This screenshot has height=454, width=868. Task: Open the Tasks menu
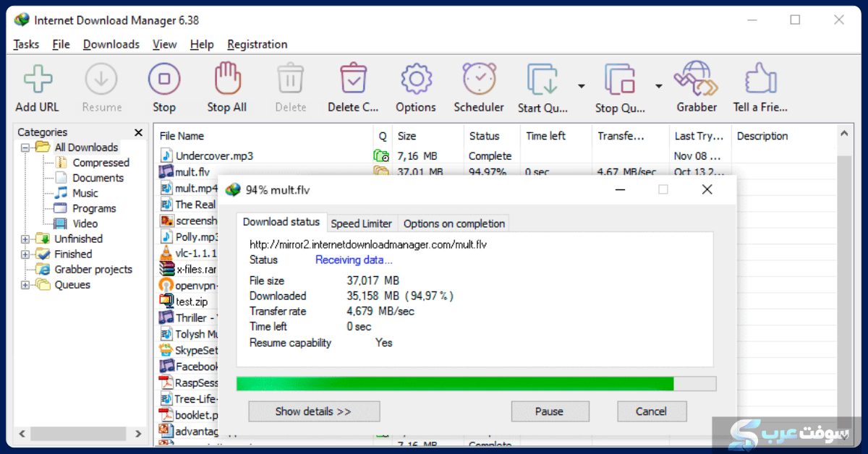(26, 44)
